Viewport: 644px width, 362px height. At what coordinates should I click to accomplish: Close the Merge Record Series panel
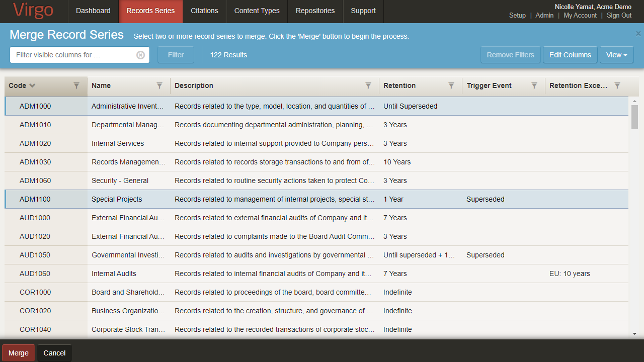[638, 34]
